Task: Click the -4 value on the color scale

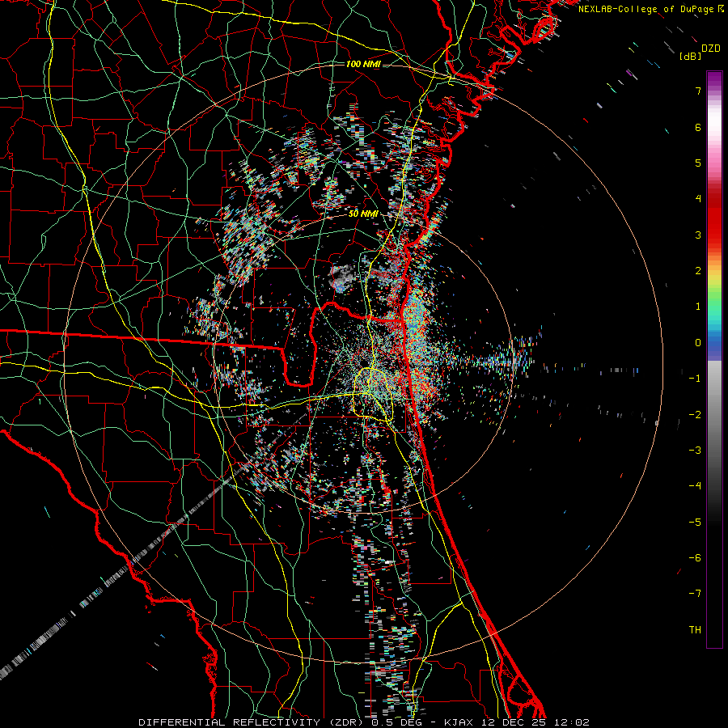Action: click(695, 486)
